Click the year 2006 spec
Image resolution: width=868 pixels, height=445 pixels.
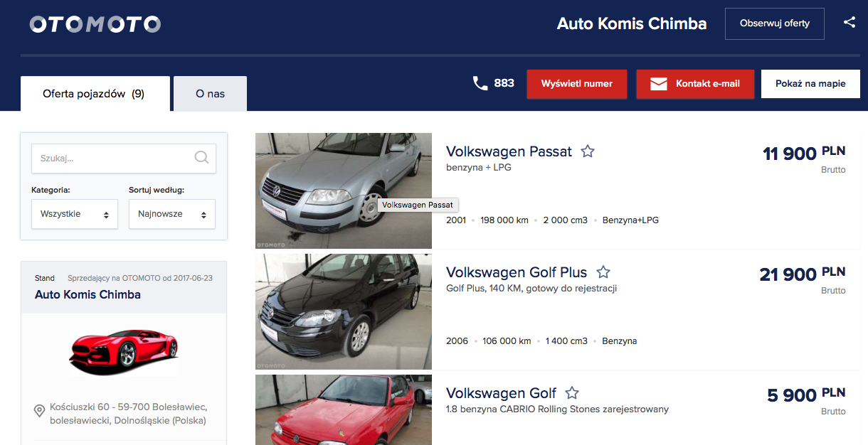click(457, 341)
